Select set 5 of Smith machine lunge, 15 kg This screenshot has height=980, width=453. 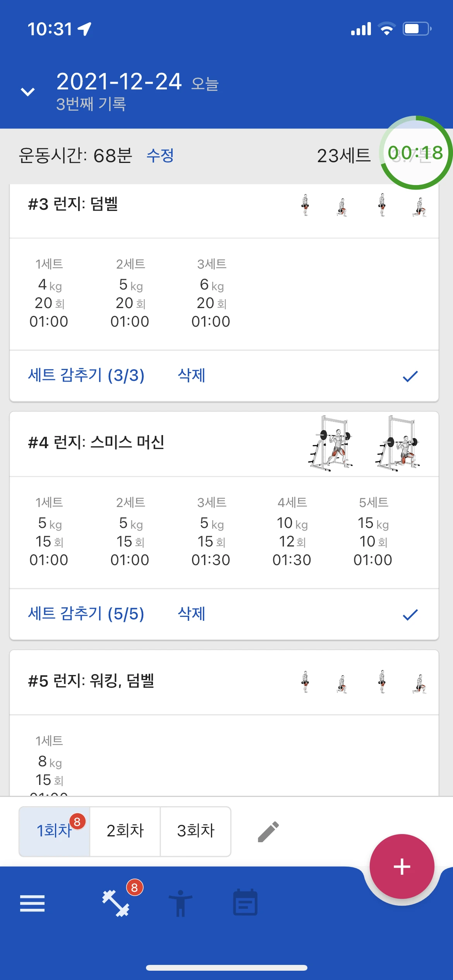click(x=373, y=531)
